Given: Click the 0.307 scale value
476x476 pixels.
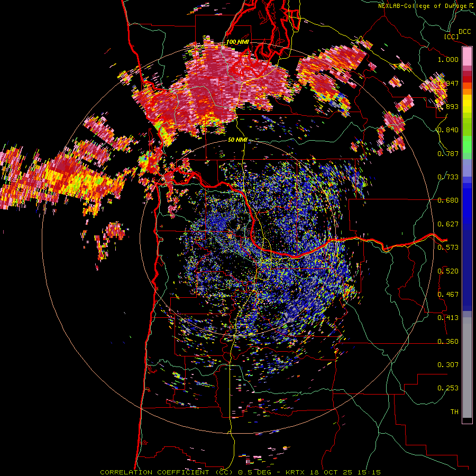Looking at the screenshot, I should (x=448, y=365).
